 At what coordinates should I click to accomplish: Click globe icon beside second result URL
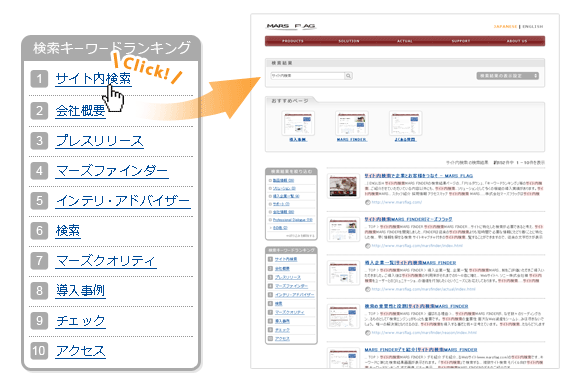point(368,246)
